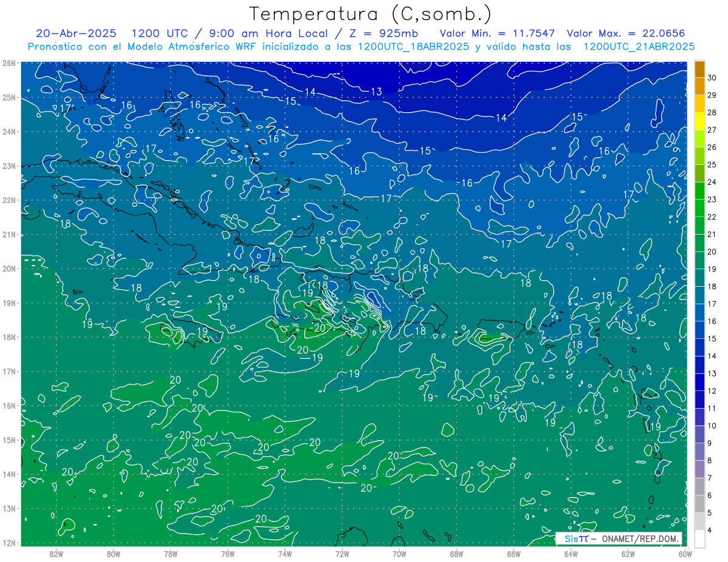Click the 21N latitude axis label
The width and height of the screenshot is (728, 562).
tap(9, 235)
